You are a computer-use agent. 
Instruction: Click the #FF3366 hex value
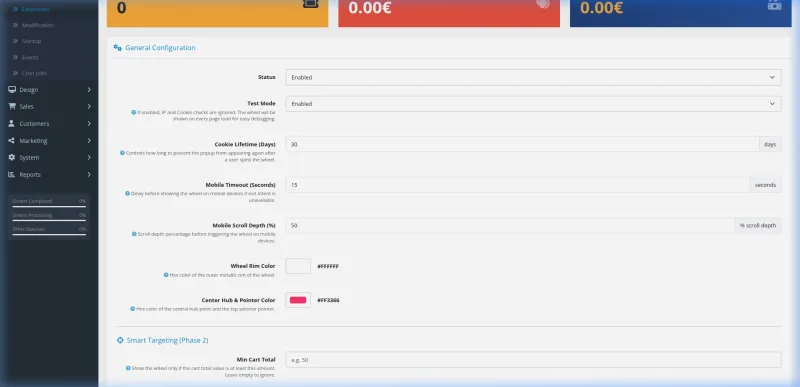click(x=328, y=300)
